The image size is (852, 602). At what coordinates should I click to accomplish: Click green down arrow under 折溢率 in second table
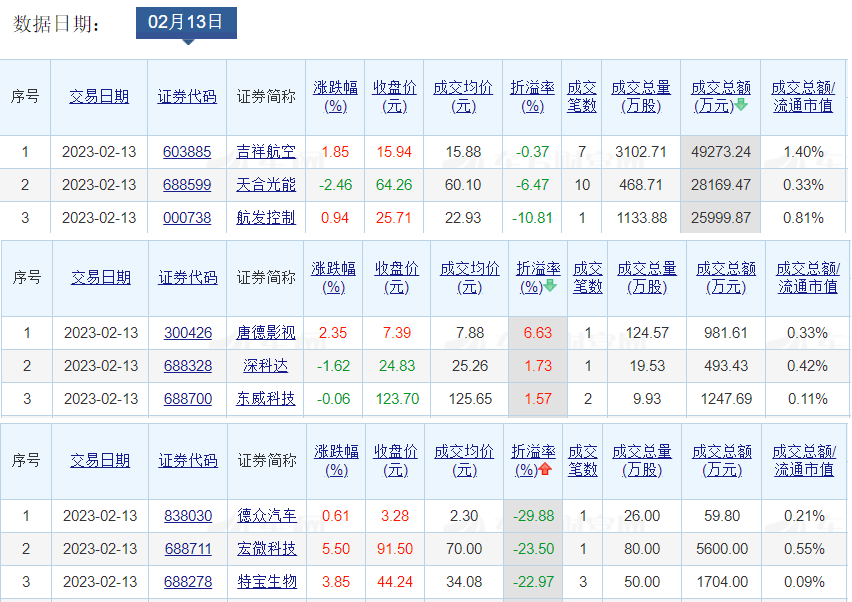click(549, 286)
